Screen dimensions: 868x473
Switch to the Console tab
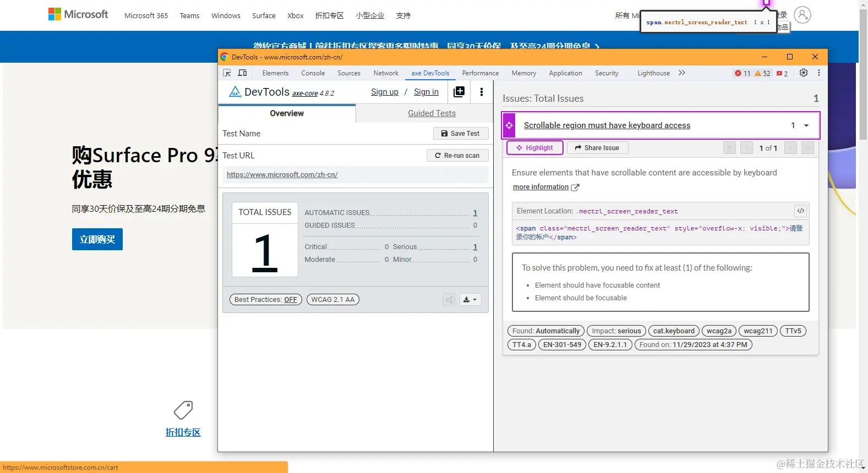(313, 73)
